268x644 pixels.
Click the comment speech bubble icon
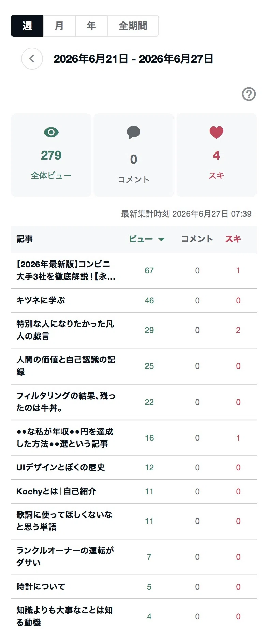click(134, 132)
